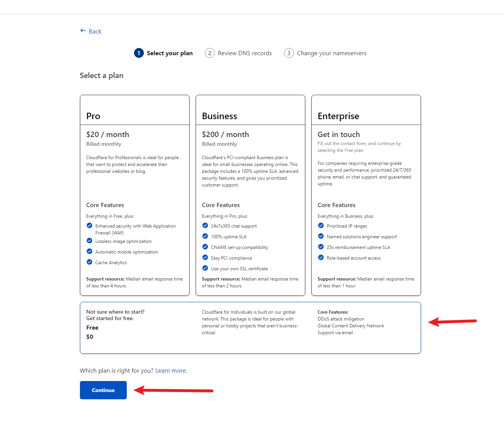Image resolution: width=504 pixels, height=448 pixels.
Task: Click checkmark beside 25x reimbursement uptime SLA
Action: tap(321, 247)
